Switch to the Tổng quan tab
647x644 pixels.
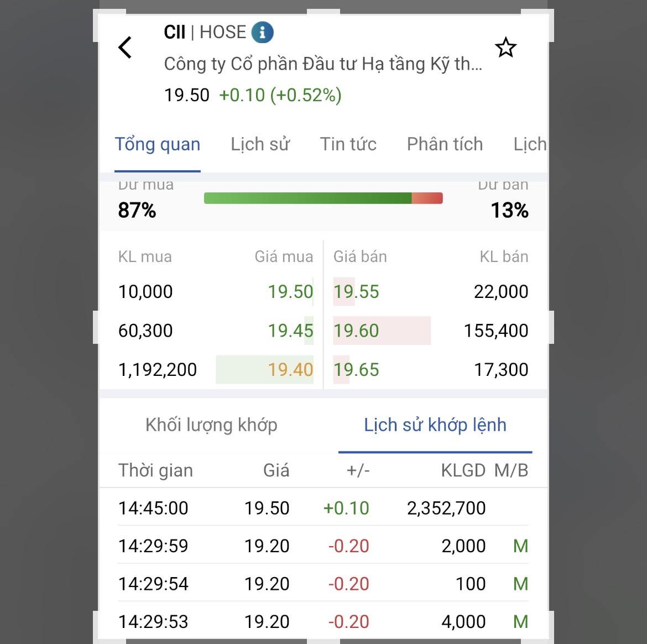[x=158, y=144]
